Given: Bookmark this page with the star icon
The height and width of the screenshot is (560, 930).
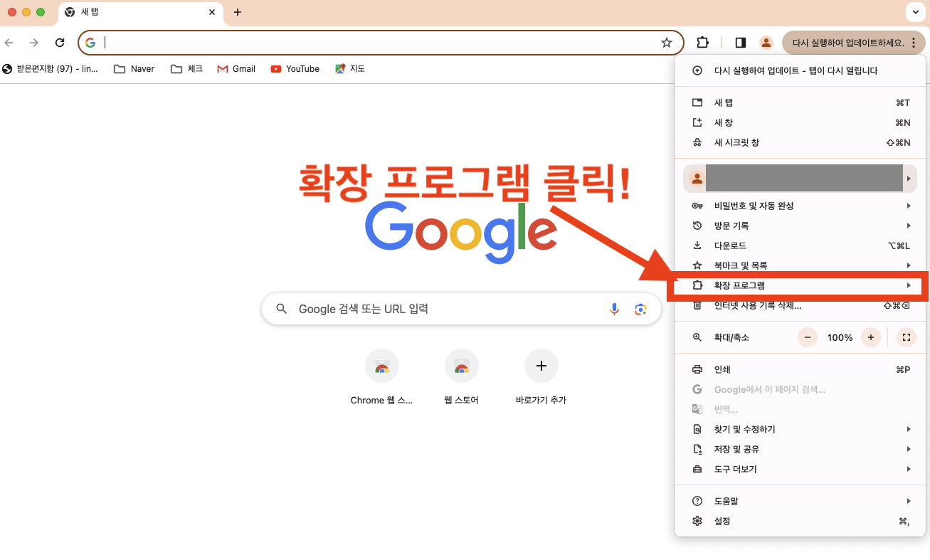Looking at the screenshot, I should pos(667,42).
